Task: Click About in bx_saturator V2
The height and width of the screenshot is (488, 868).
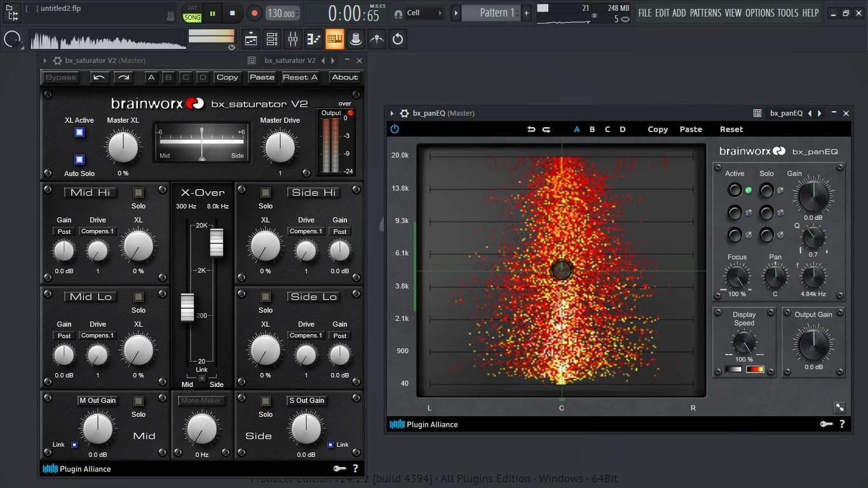Action: (345, 77)
